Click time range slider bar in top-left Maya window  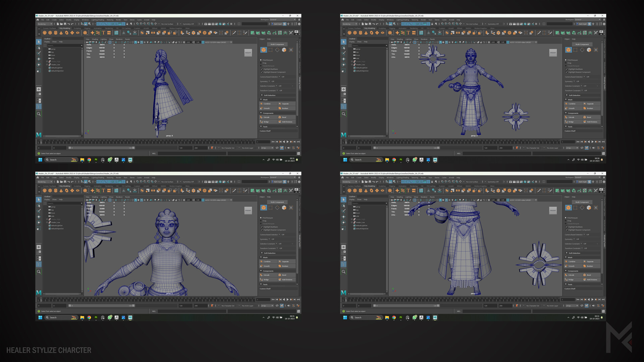click(102, 148)
